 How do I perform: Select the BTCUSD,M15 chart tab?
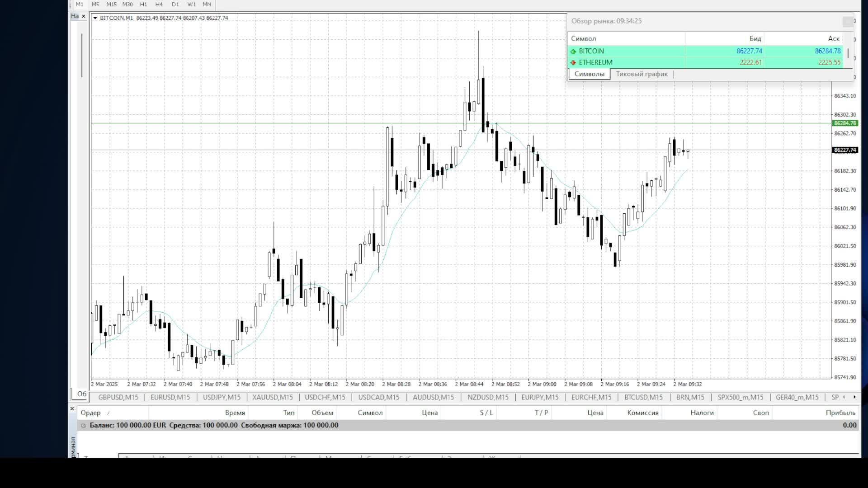[643, 398]
